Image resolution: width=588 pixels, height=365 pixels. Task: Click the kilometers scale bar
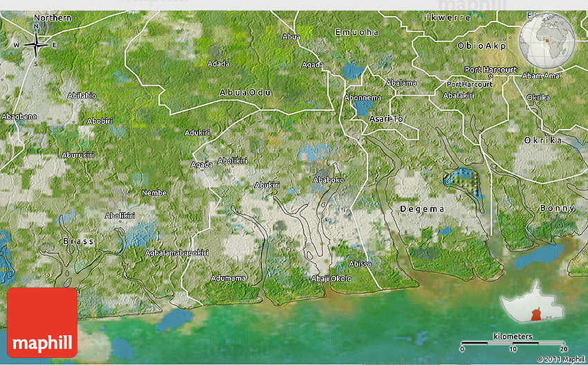513,343
